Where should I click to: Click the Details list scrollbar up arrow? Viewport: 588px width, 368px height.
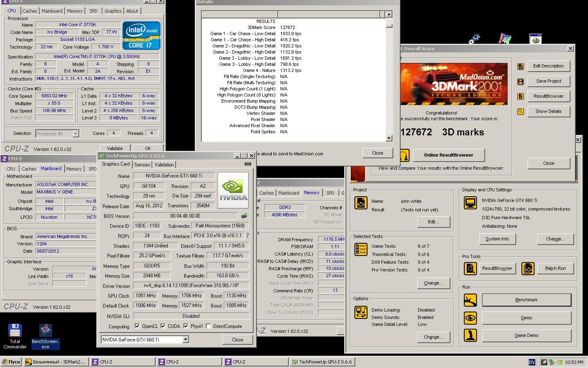[389, 15]
